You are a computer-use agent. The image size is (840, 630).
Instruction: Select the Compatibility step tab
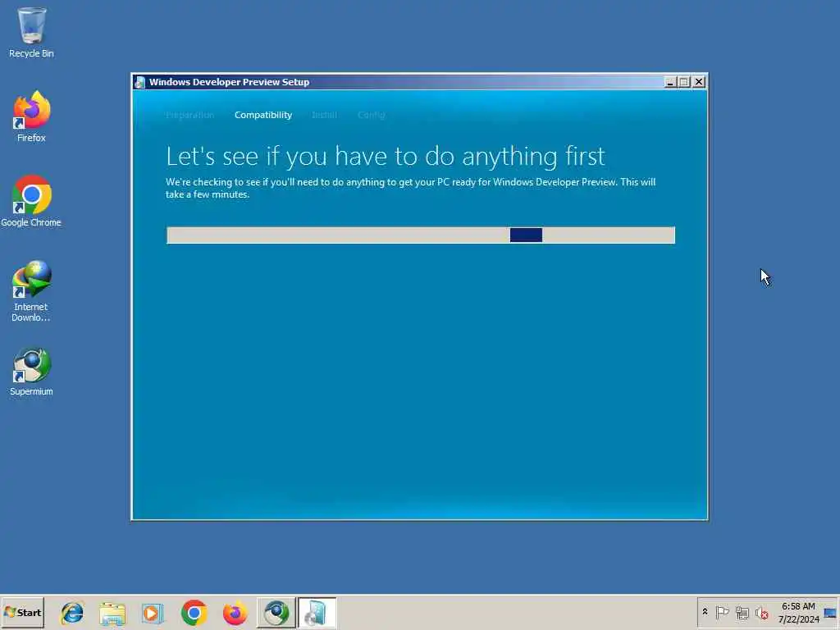coord(263,115)
